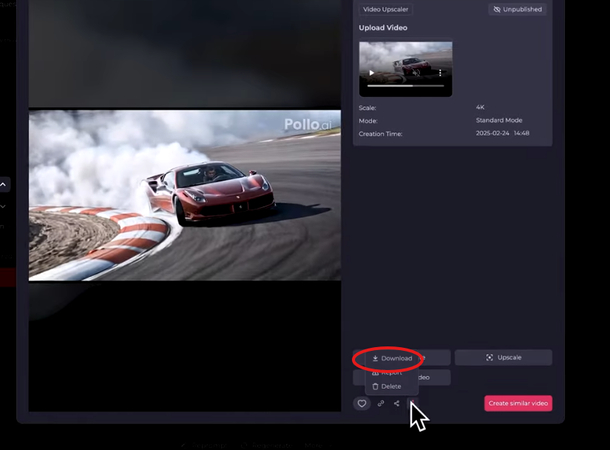Click the down chevron beside the video
Viewport: 610px width, 450px height.
click(3, 206)
